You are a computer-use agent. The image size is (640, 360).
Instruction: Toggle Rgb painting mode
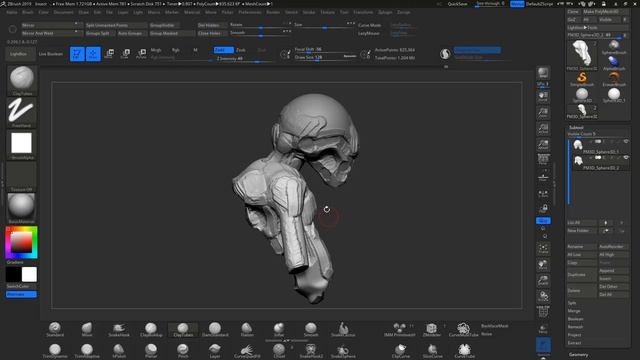click(176, 50)
